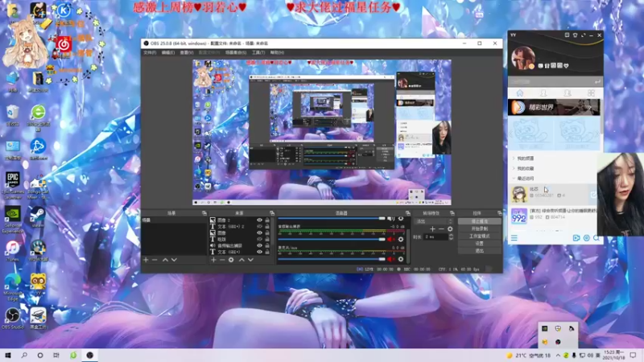This screenshot has width=644, height=362.
Task: Open the 992 channel entry in YY
Action: pos(553,216)
